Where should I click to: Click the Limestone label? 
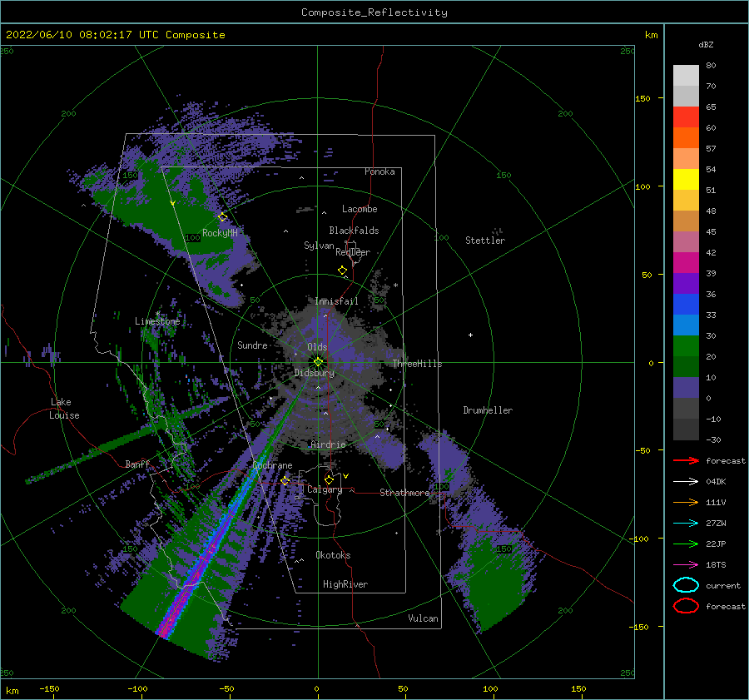tap(157, 321)
